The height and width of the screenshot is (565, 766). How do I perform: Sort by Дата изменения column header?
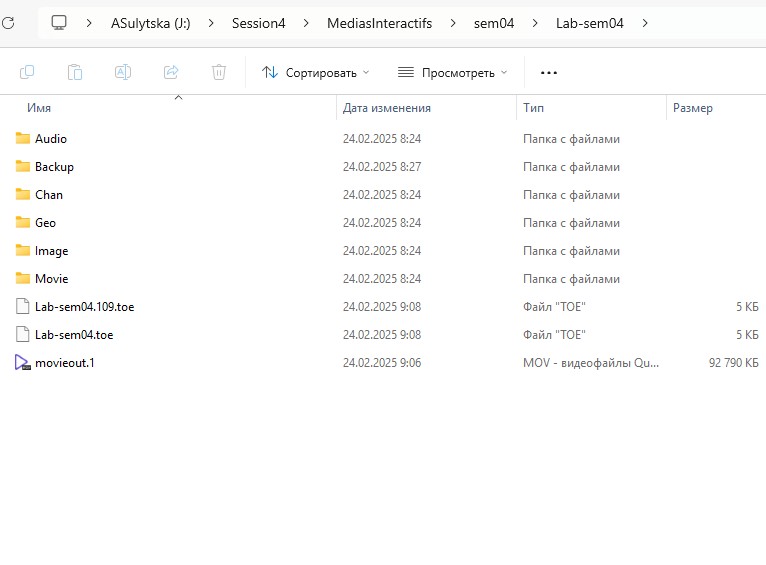point(386,108)
